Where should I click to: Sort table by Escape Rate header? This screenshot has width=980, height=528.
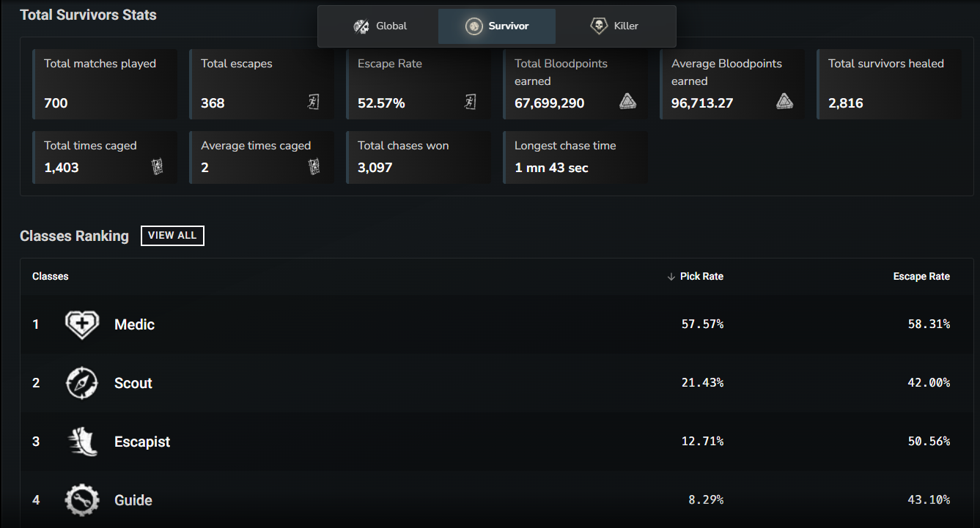(921, 276)
